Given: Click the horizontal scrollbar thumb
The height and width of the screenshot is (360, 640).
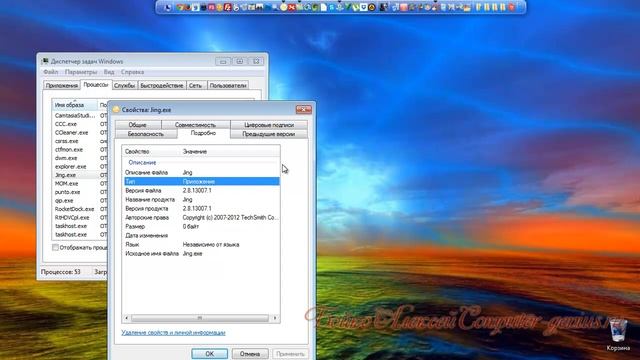Looking at the screenshot, I should click(x=200, y=318).
